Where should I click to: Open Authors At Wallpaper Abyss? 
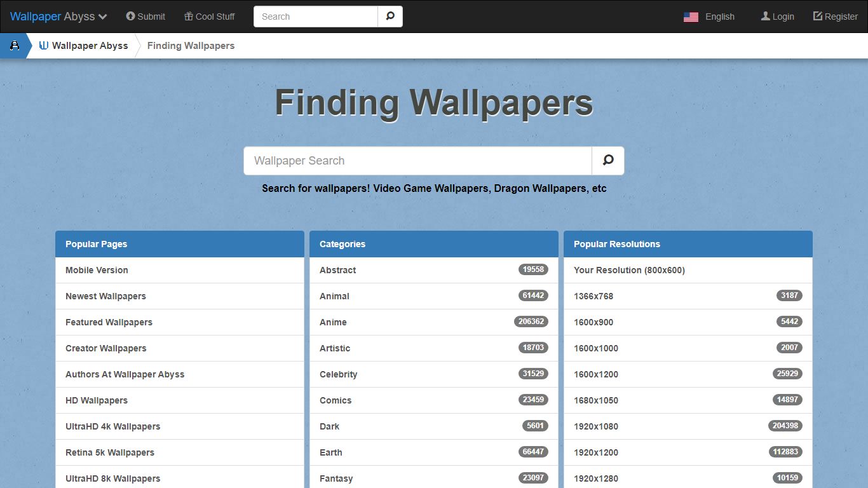click(180, 374)
